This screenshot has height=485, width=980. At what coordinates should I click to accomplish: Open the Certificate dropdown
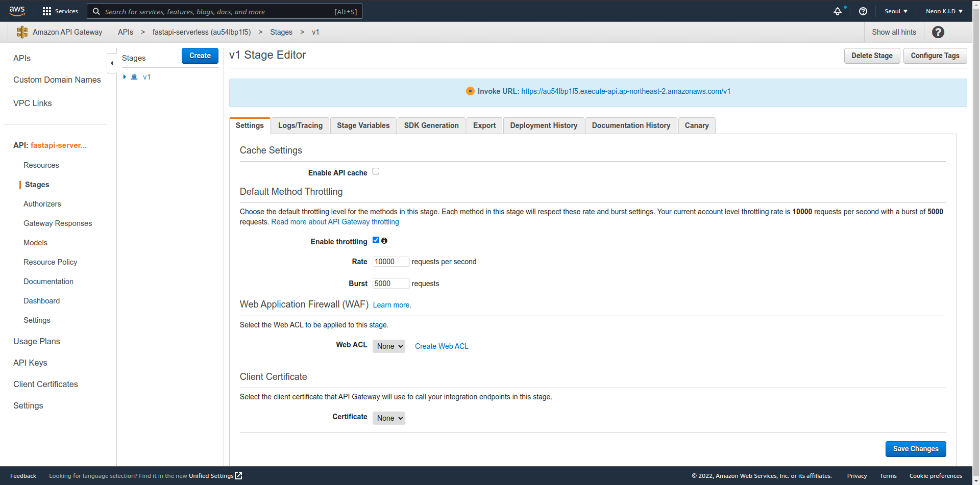click(389, 418)
